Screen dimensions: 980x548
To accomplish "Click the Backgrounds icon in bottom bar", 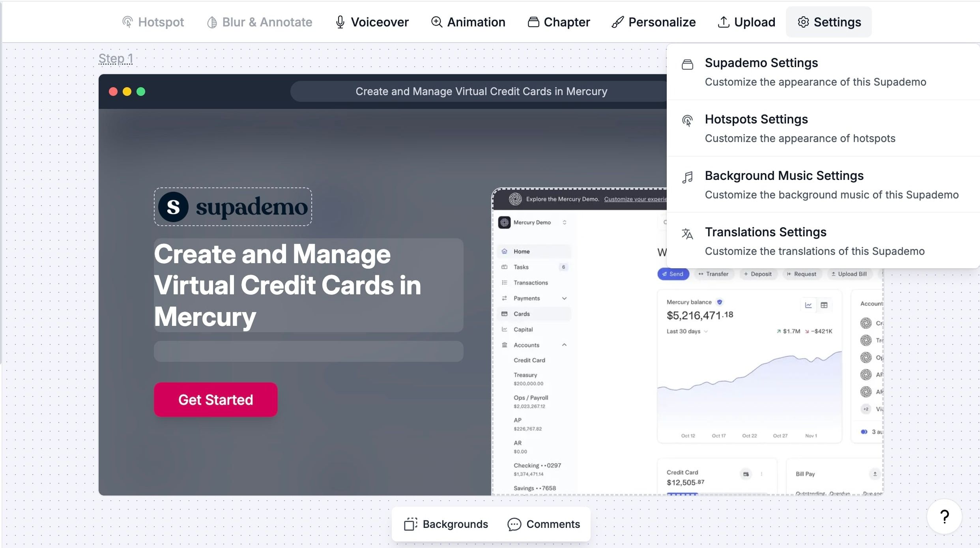I will coord(410,524).
